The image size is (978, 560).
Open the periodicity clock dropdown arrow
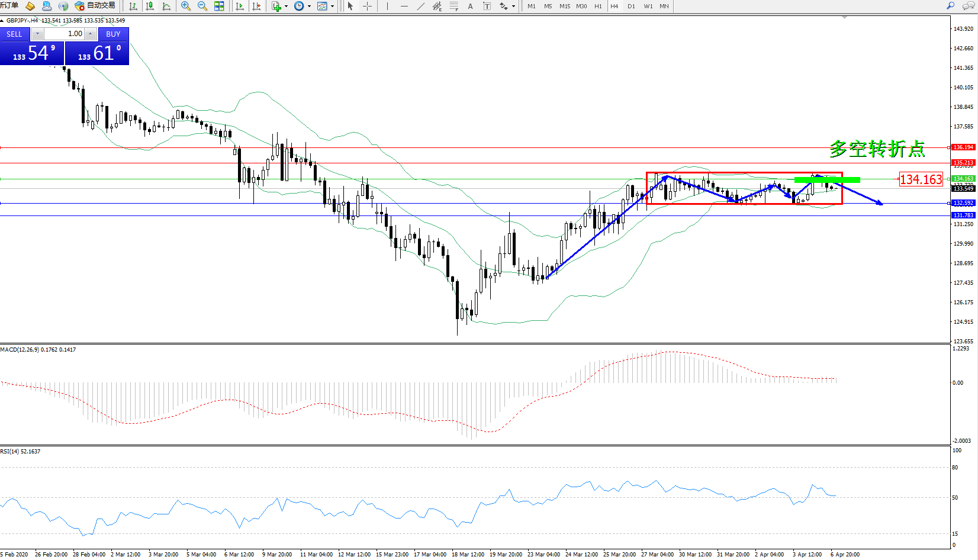coord(309,6)
